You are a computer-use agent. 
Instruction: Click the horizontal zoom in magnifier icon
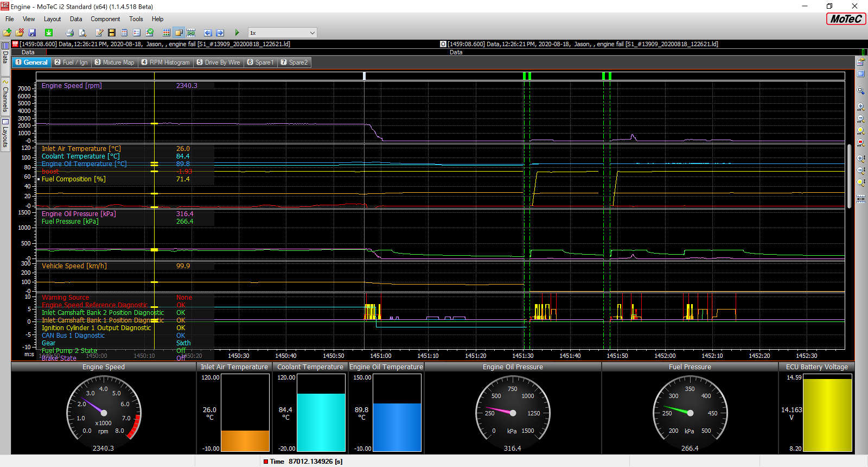pos(860,107)
